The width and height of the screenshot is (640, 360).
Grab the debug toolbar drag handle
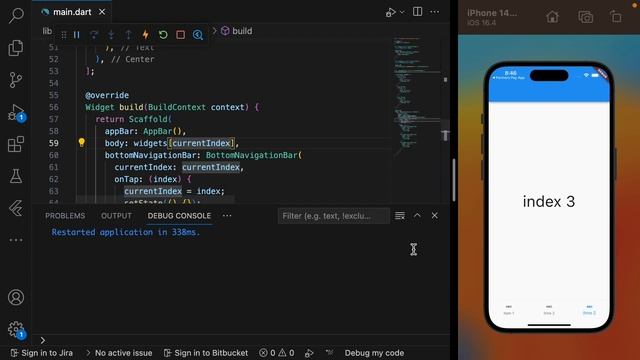click(x=64, y=35)
